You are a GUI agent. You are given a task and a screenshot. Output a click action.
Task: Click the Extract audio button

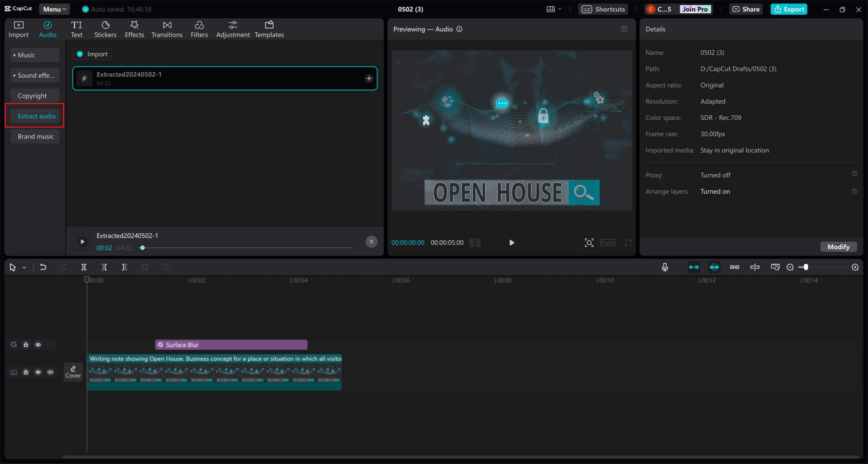[x=36, y=116]
